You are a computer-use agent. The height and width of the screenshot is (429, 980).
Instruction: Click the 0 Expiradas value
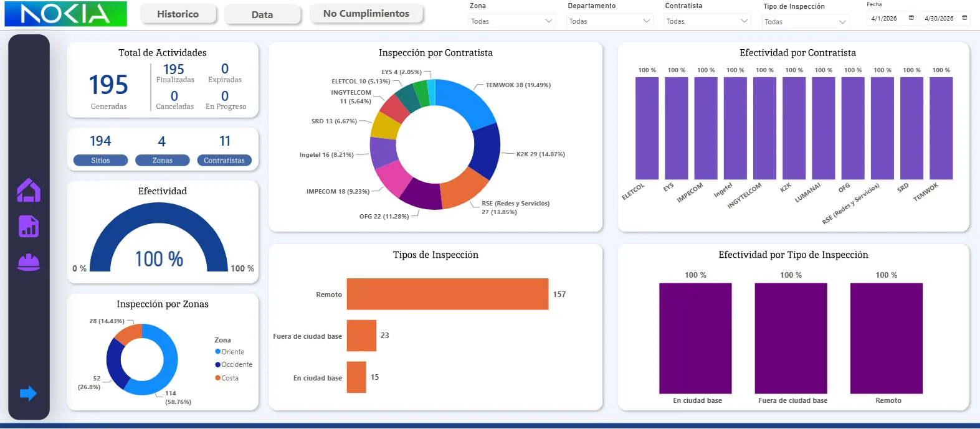(225, 68)
